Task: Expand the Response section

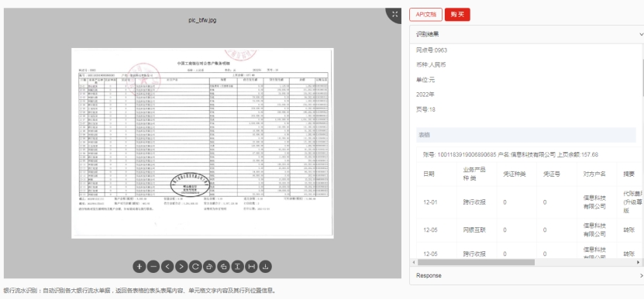Action: coord(526,275)
